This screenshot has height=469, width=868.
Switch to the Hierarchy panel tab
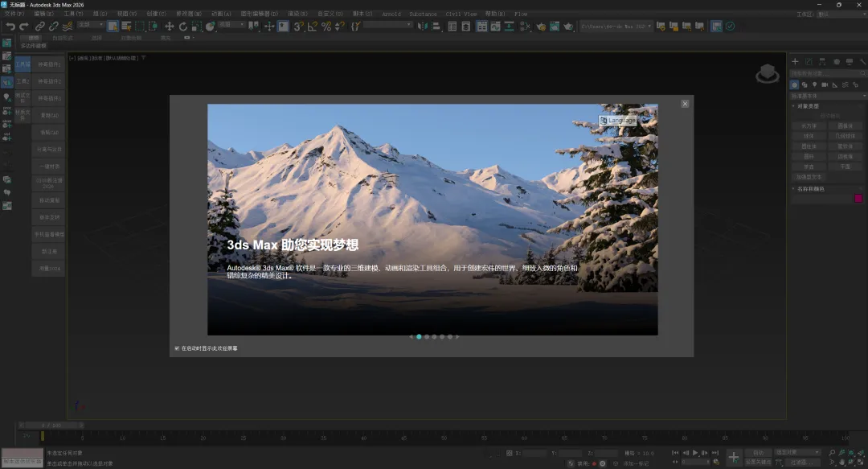point(822,61)
